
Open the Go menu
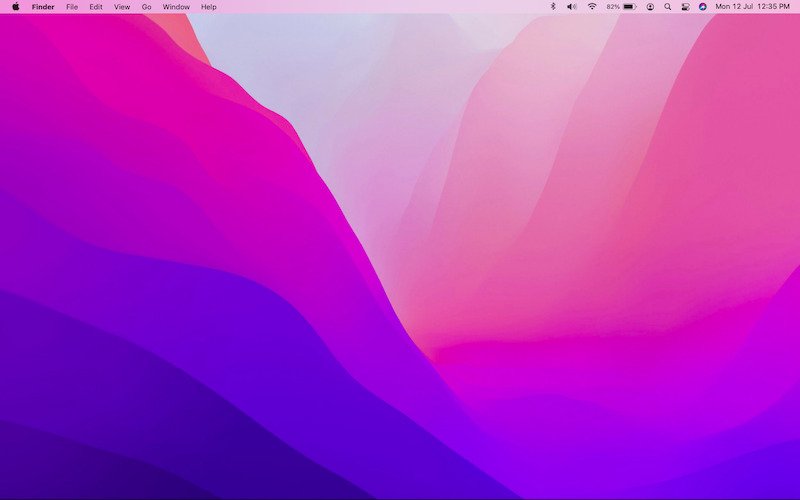tap(146, 6)
